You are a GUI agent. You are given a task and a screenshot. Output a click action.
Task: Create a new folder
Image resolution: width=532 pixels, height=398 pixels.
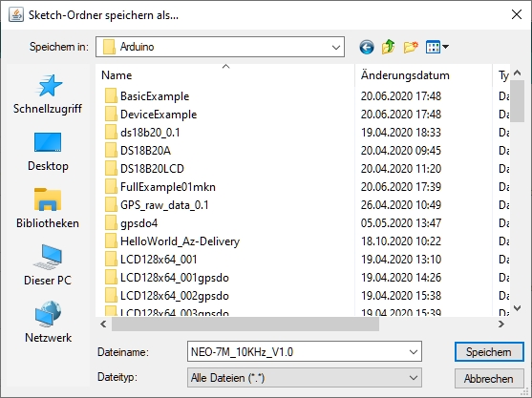coord(411,47)
